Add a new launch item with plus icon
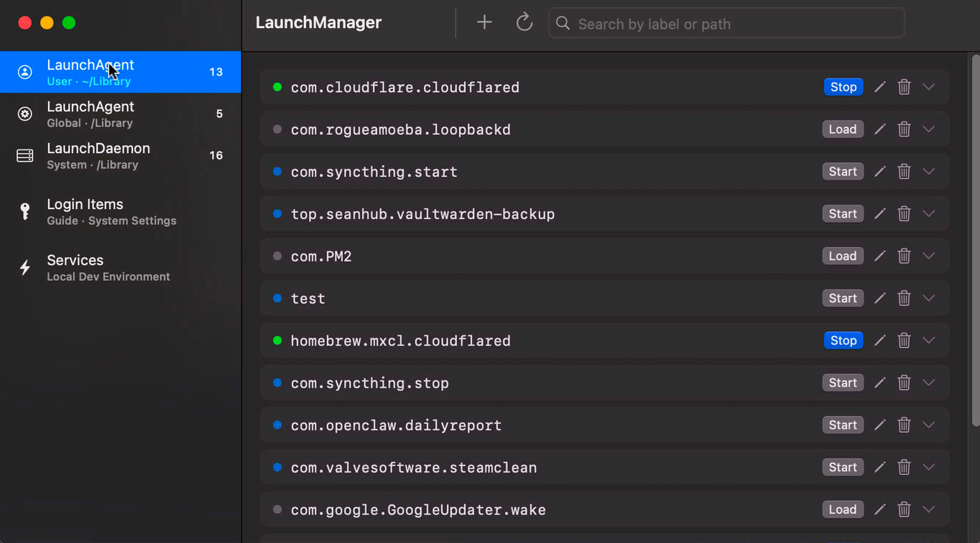980x543 pixels. click(484, 23)
